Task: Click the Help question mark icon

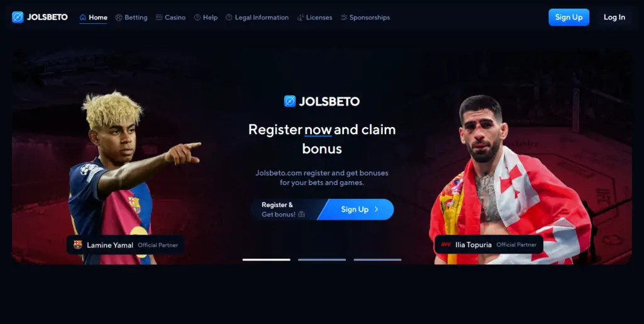Action: pyautogui.click(x=197, y=17)
